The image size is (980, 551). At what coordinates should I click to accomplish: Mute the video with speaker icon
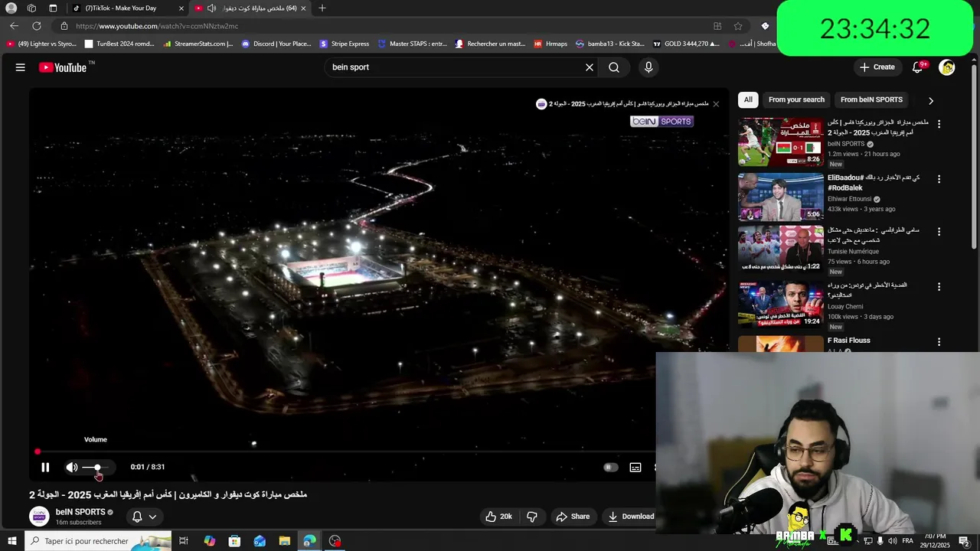71,467
